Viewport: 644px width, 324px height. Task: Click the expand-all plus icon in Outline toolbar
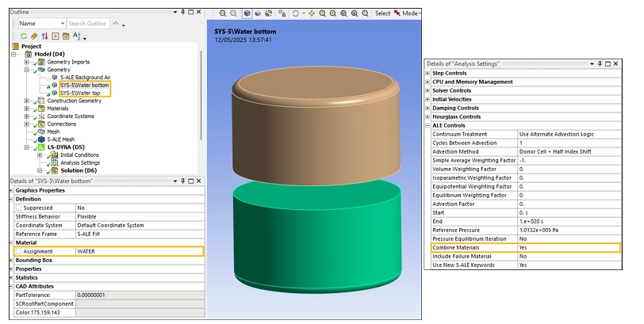(55, 36)
